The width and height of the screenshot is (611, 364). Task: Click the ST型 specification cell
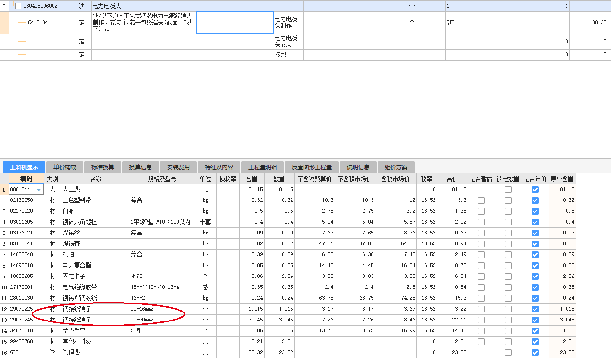click(x=162, y=330)
